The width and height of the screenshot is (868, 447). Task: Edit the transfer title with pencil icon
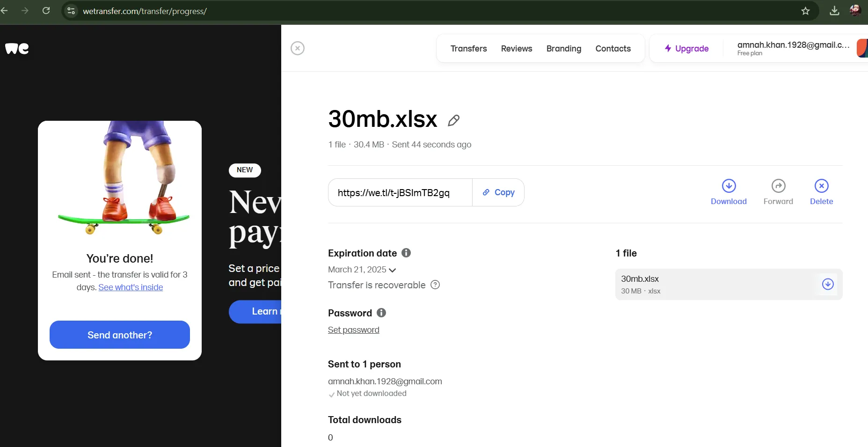coord(453,121)
